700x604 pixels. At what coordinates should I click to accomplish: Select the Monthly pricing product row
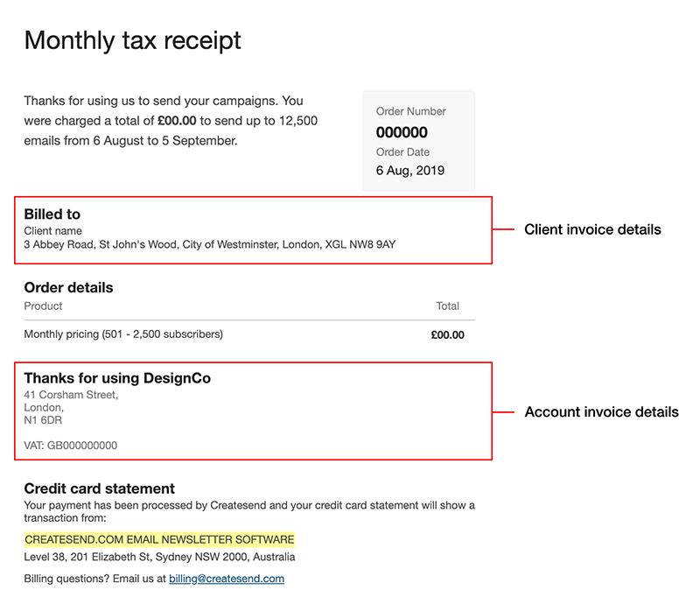point(123,334)
